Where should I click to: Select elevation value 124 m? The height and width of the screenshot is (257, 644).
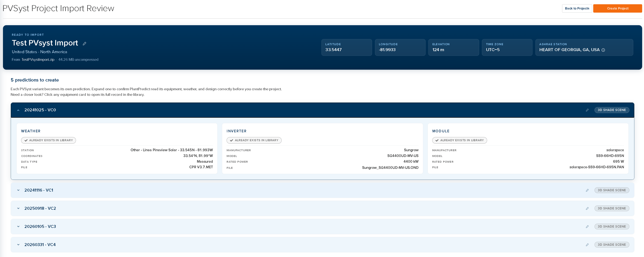(438, 50)
